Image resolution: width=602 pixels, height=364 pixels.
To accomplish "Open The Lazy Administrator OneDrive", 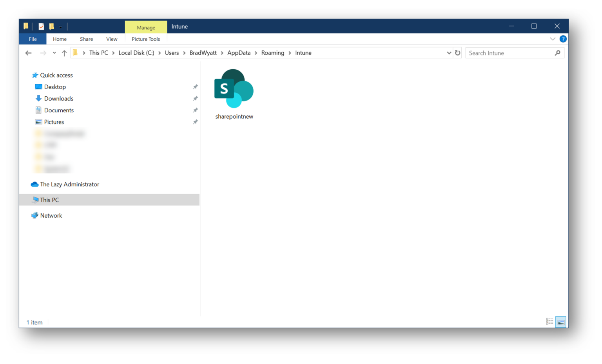I will (69, 184).
